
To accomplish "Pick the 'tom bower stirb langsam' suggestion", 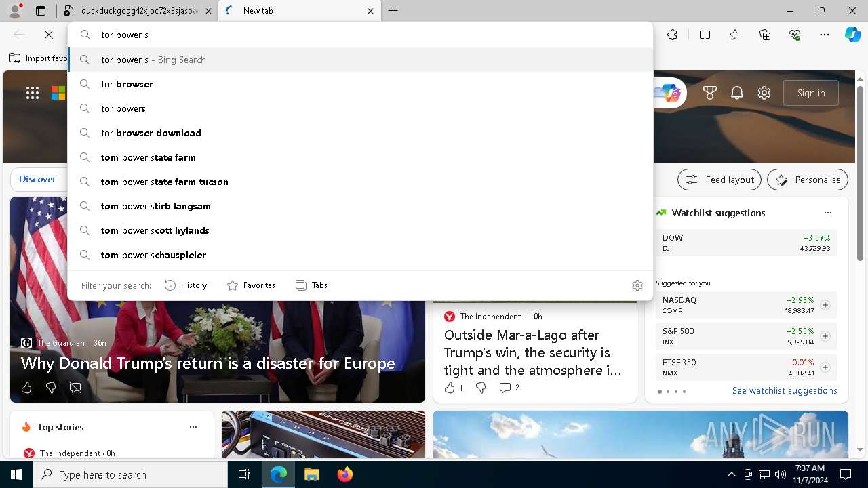I will pyautogui.click(x=360, y=206).
